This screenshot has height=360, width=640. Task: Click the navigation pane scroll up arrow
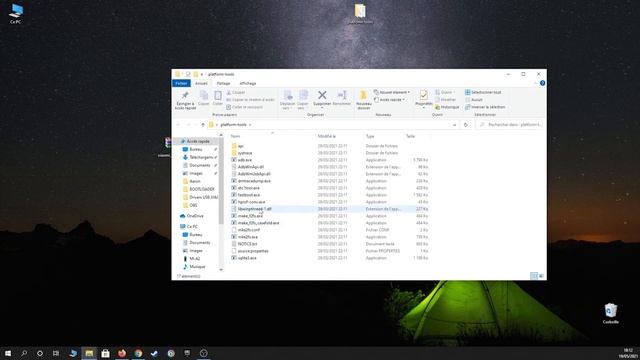click(221, 135)
